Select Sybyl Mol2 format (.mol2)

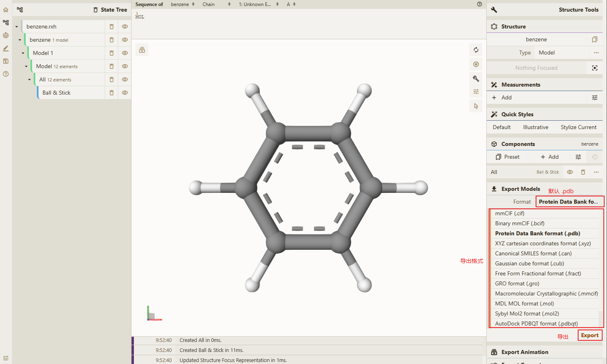click(x=544, y=313)
